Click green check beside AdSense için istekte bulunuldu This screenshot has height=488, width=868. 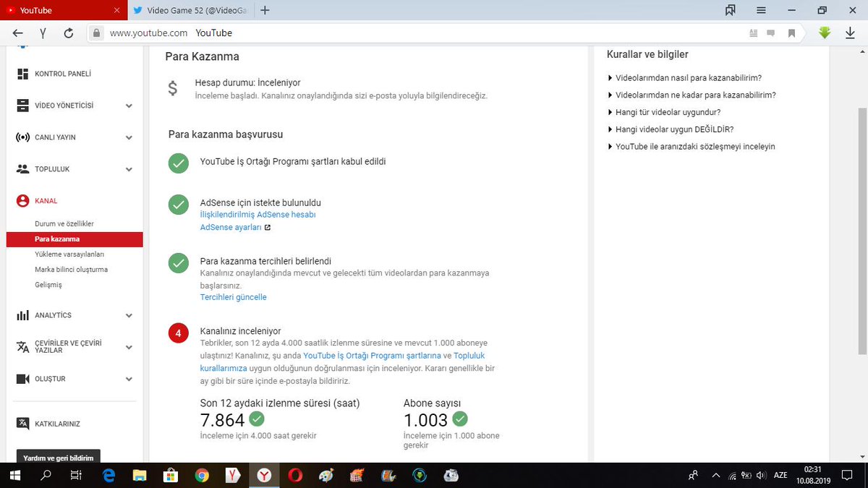[x=178, y=204]
